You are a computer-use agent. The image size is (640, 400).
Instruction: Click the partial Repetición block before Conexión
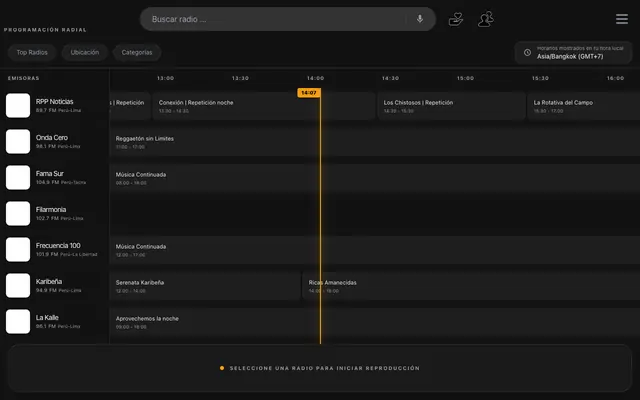click(130, 106)
